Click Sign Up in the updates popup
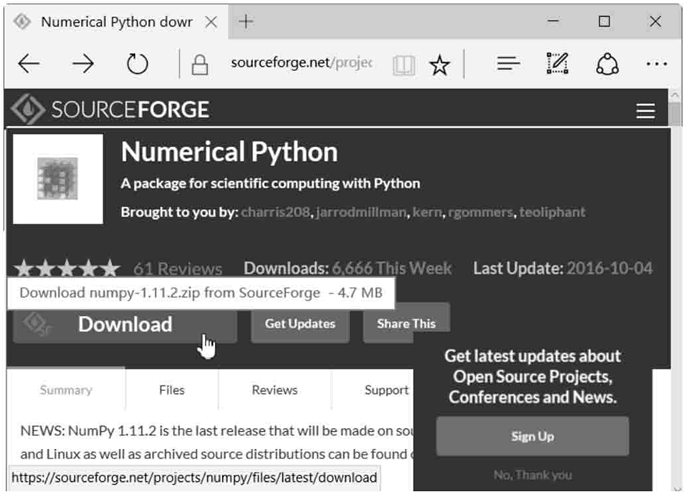 coord(532,436)
